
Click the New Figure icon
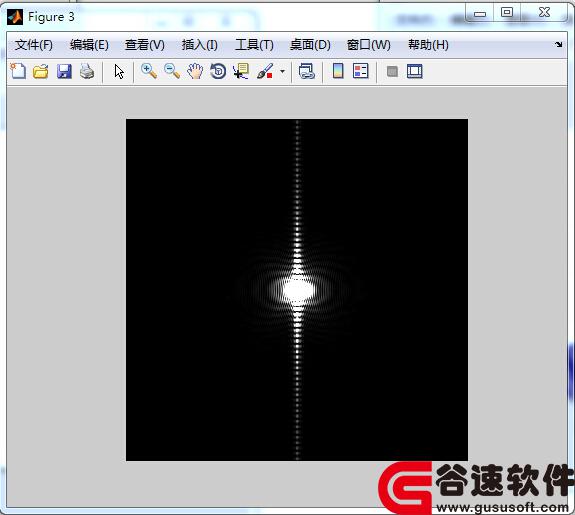(18, 71)
